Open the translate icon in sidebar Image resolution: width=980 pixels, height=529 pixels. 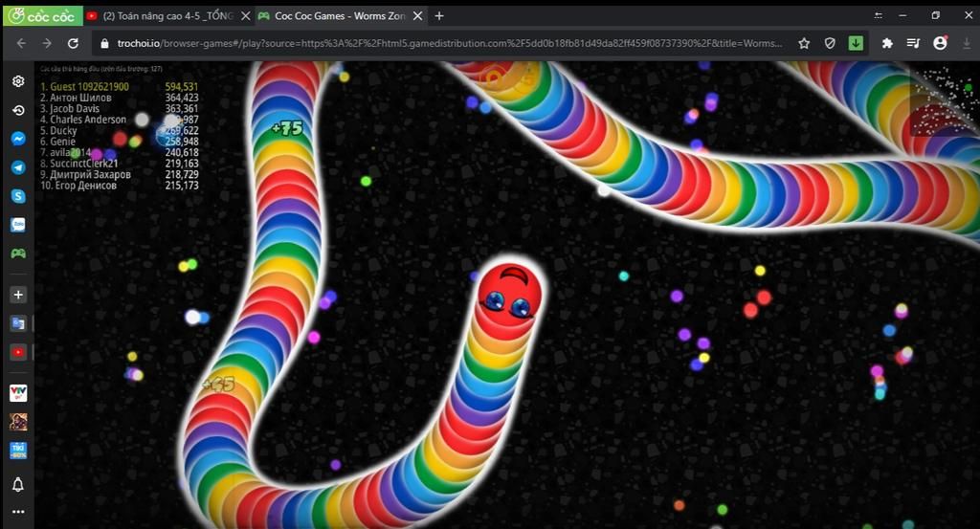point(18,323)
